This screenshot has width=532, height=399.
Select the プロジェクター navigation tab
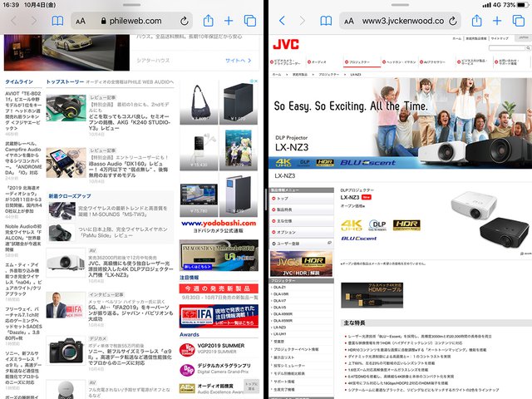coord(359,62)
